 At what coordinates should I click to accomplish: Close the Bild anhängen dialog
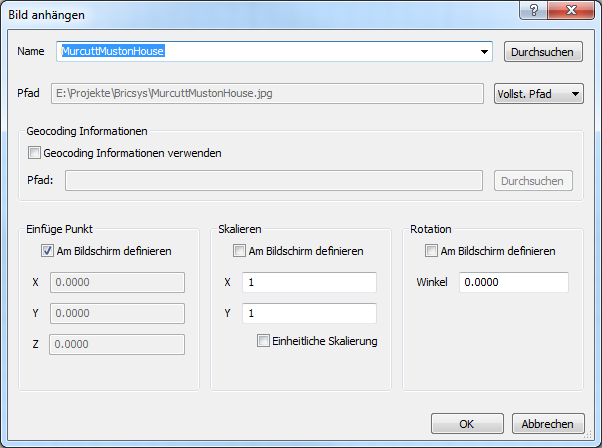[x=570, y=9]
